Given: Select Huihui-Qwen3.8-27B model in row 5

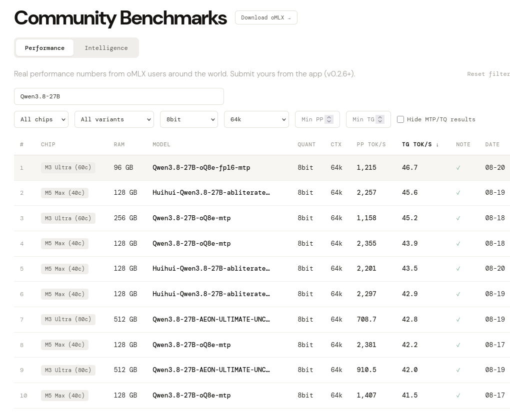Looking at the screenshot, I should (x=211, y=268).
